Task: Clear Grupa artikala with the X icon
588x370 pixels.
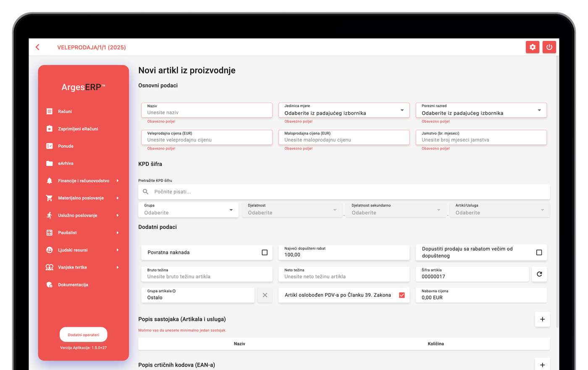Action: pyautogui.click(x=265, y=295)
